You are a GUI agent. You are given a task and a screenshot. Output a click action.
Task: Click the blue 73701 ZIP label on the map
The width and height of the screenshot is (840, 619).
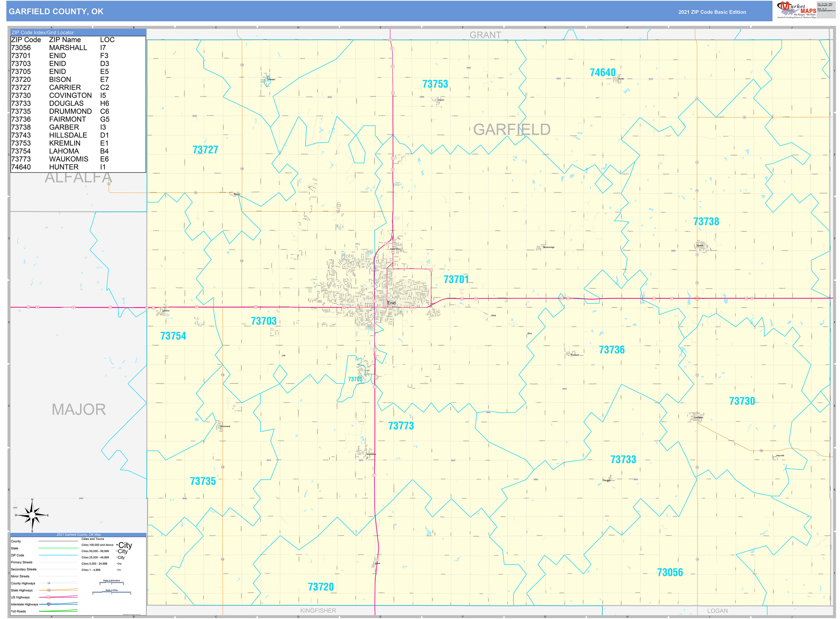coord(456,280)
